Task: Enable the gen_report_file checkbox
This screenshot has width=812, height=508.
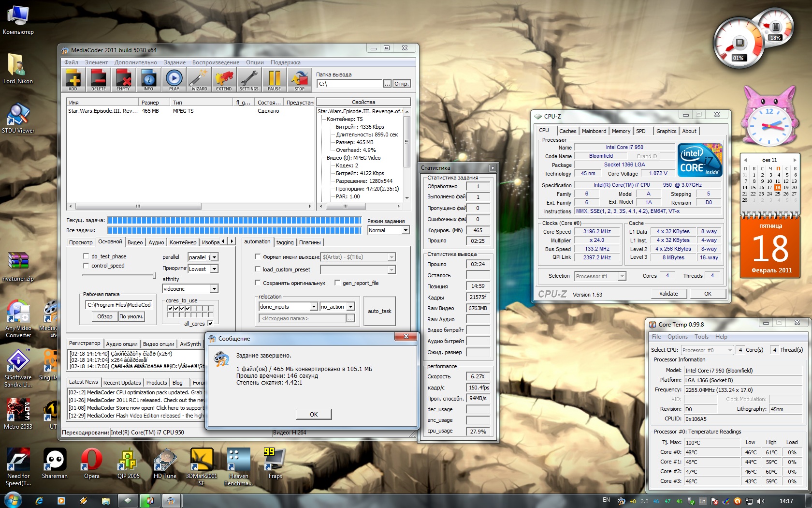Action: [x=337, y=283]
